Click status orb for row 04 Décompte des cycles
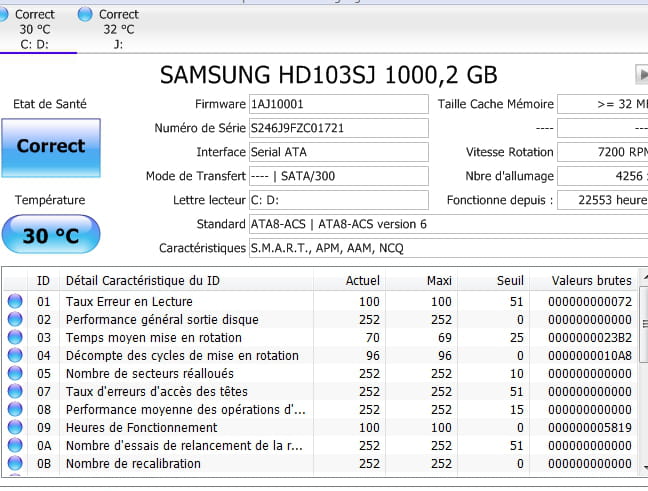Screen dimensions: 648x491 point(15,355)
